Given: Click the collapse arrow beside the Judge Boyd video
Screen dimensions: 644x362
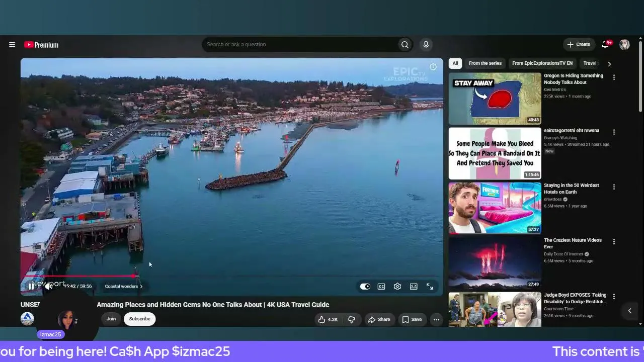Looking at the screenshot, I should [629, 311].
